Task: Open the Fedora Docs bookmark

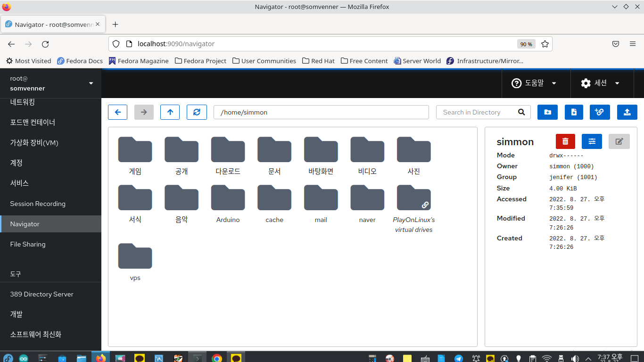Action: (x=80, y=61)
